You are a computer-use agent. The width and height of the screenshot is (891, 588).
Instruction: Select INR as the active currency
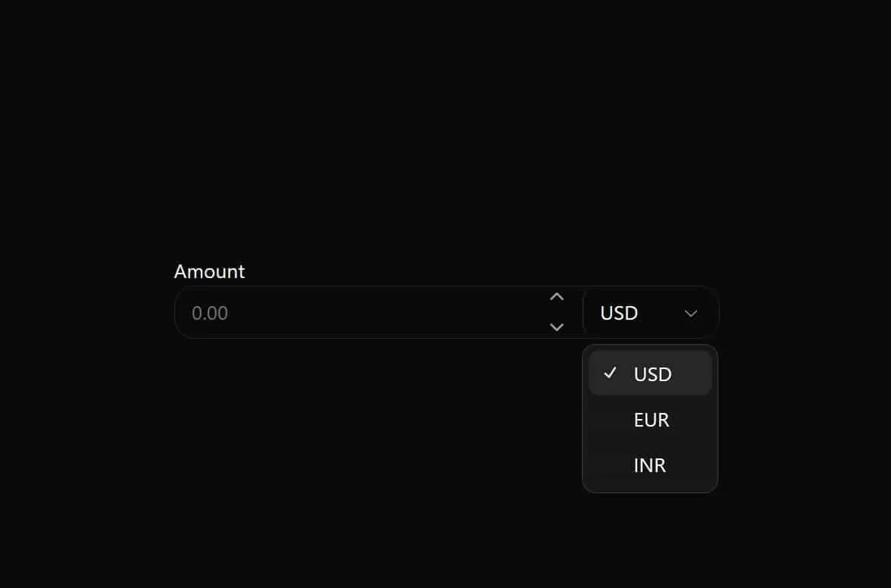coord(649,464)
